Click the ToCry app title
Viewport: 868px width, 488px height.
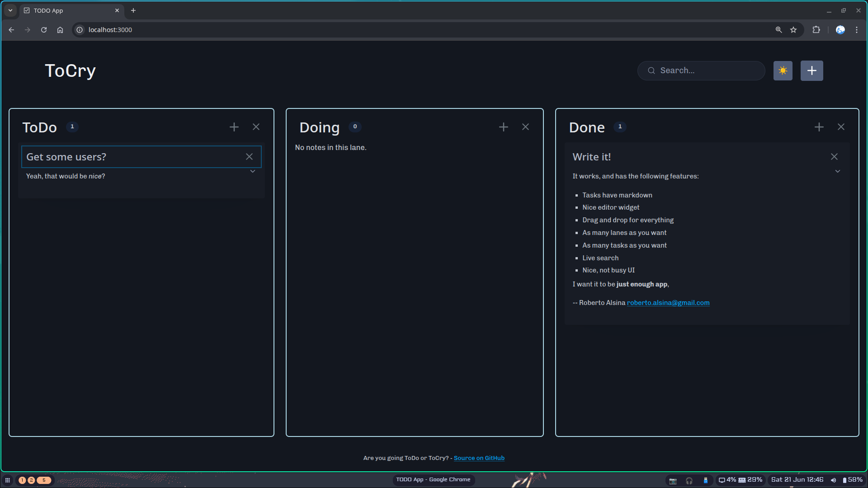point(70,71)
